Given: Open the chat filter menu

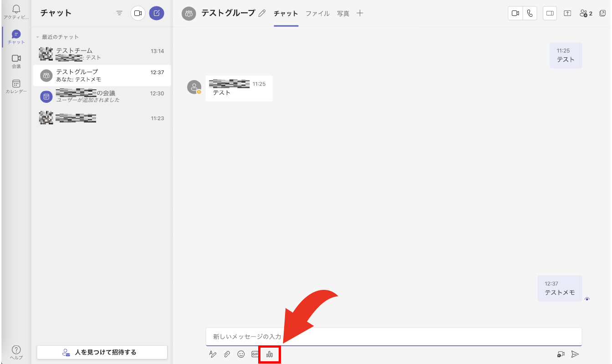Looking at the screenshot, I should point(119,13).
